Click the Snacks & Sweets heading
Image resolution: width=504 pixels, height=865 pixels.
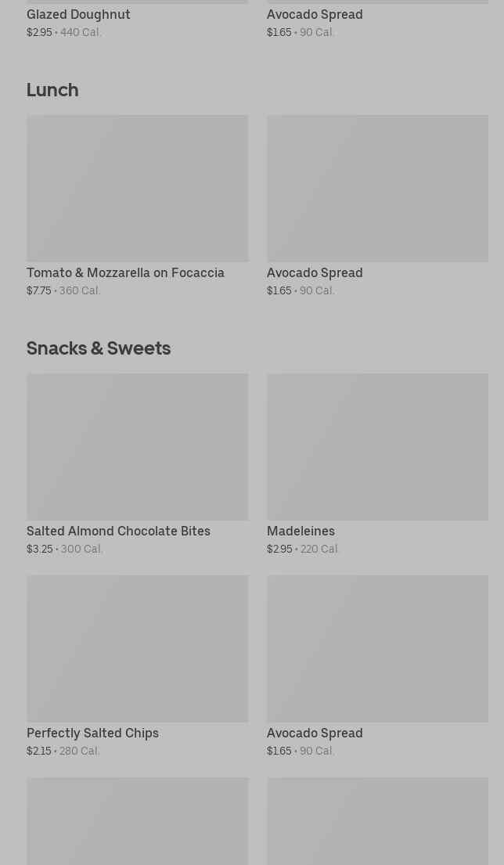(x=99, y=348)
